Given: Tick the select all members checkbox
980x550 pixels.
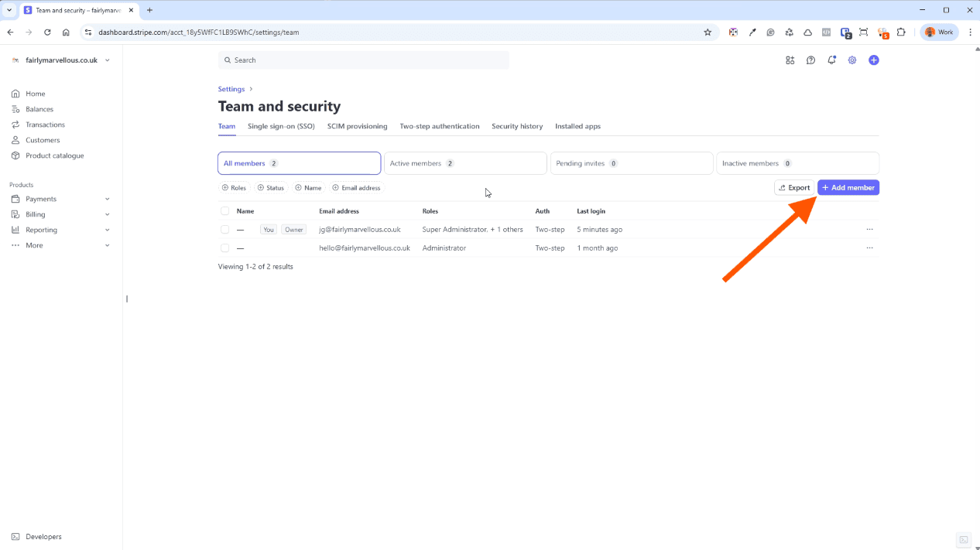Looking at the screenshot, I should (x=224, y=211).
